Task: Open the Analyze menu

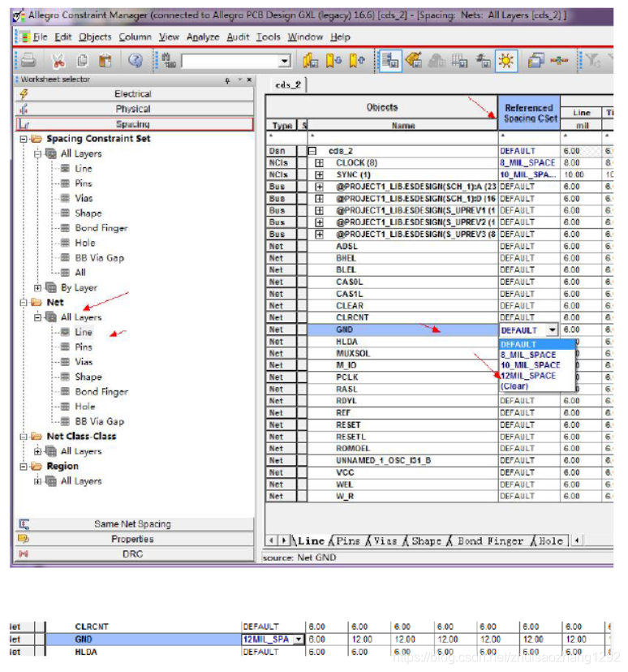Action: coord(203,37)
